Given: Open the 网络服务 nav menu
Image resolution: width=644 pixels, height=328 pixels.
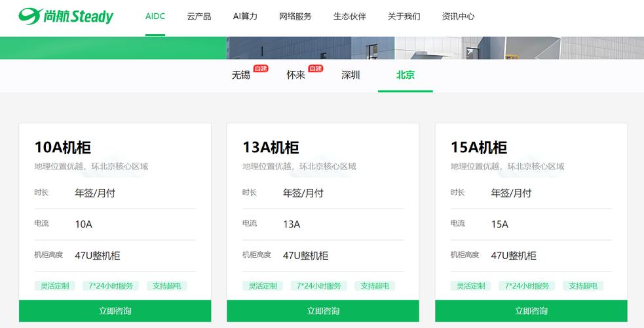Looking at the screenshot, I should (295, 16).
